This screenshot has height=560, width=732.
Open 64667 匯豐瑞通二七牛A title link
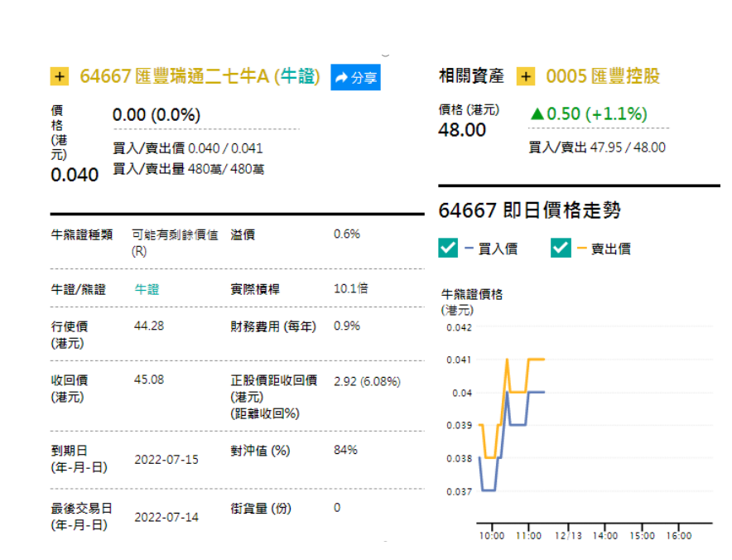(x=200, y=76)
